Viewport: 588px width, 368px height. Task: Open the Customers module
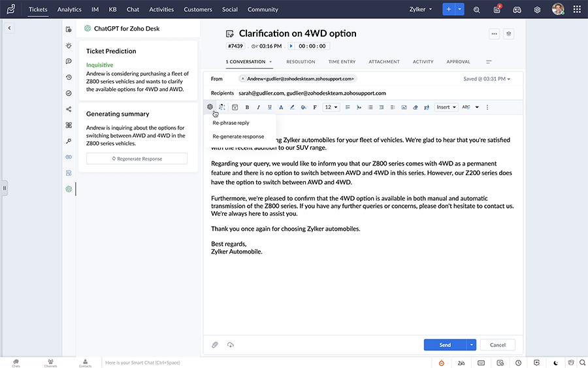197,9
